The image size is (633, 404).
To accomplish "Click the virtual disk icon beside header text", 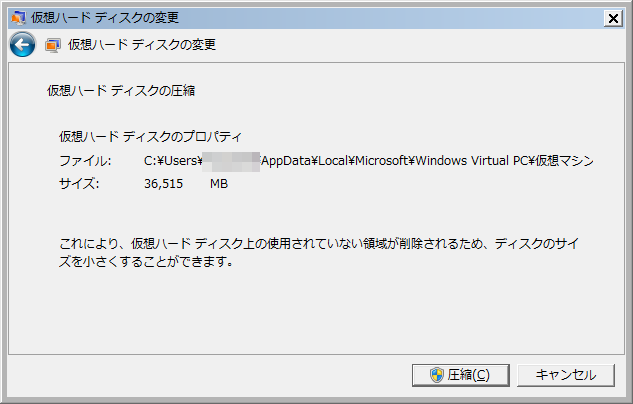I will [53, 45].
